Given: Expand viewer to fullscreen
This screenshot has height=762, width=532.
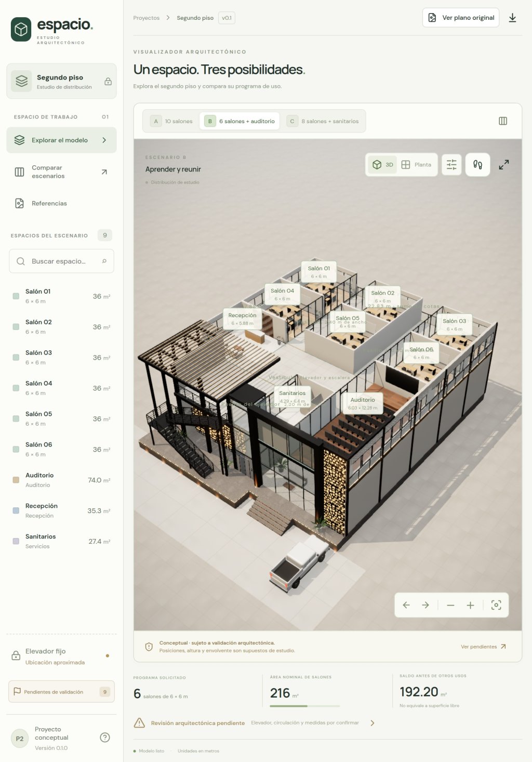Looking at the screenshot, I should click(504, 165).
